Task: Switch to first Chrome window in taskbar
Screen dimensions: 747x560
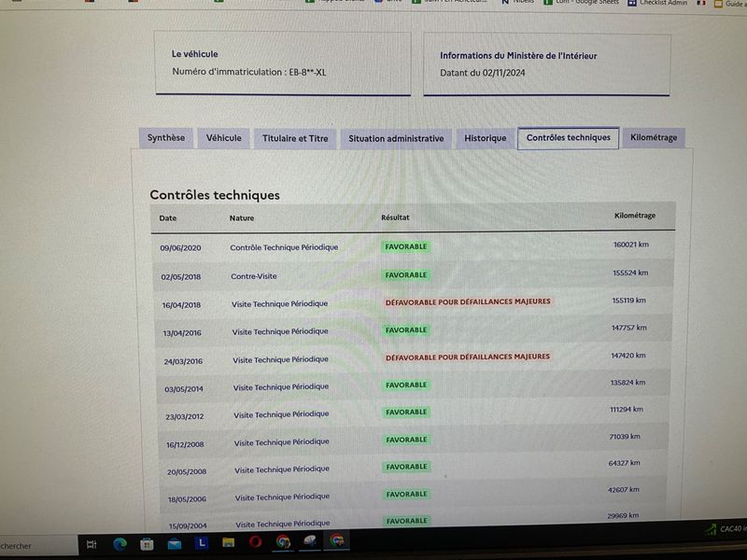Action: click(283, 541)
